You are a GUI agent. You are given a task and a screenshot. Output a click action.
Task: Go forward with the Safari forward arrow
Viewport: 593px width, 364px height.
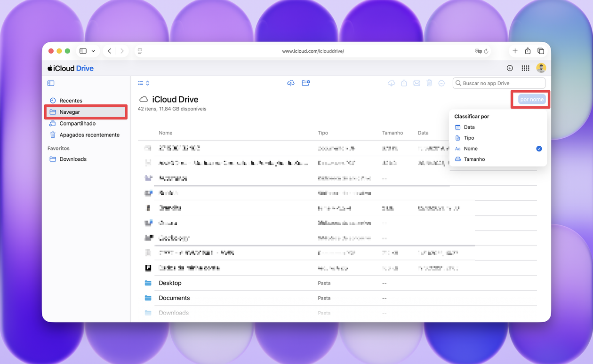[x=122, y=51]
